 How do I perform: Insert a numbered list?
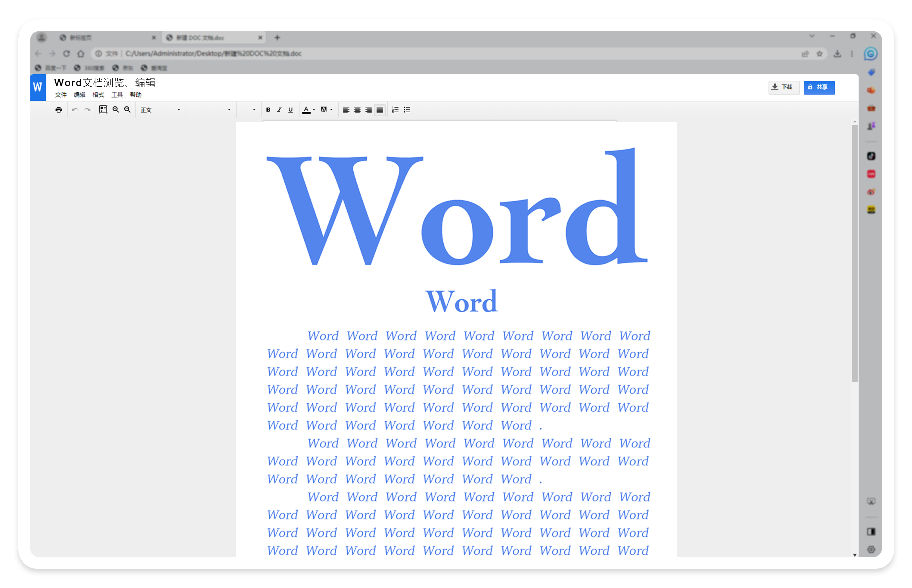(x=395, y=110)
